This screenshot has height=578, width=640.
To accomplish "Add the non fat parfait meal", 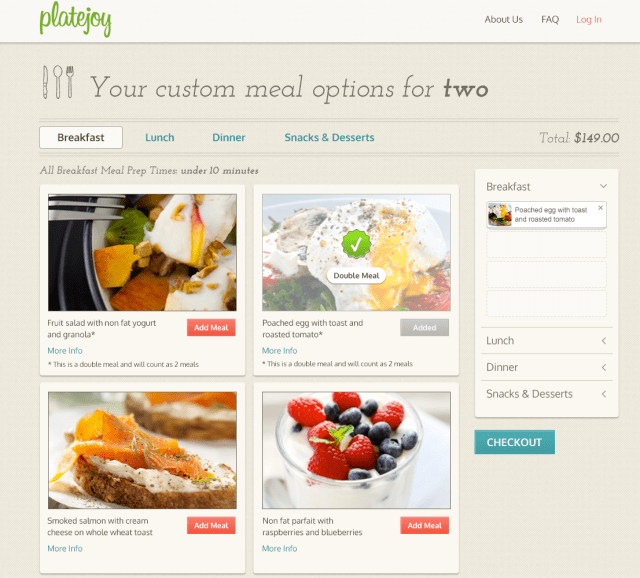I will coord(424,525).
